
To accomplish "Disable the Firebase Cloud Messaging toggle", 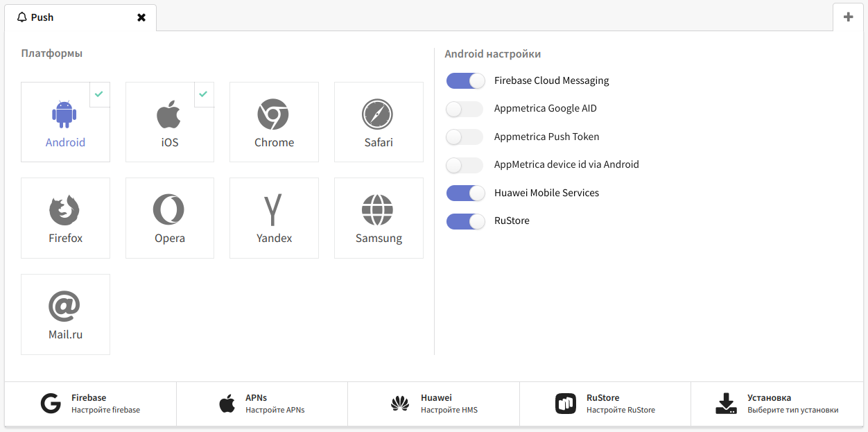I will click(465, 81).
